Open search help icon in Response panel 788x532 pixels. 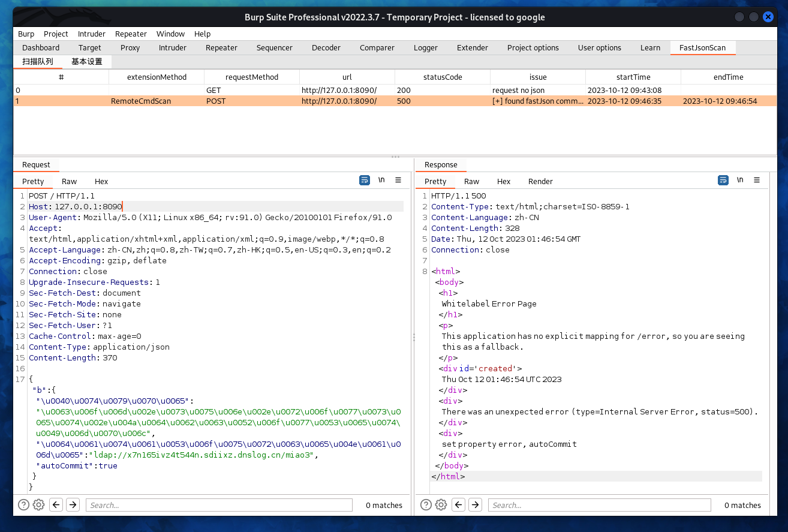point(426,505)
